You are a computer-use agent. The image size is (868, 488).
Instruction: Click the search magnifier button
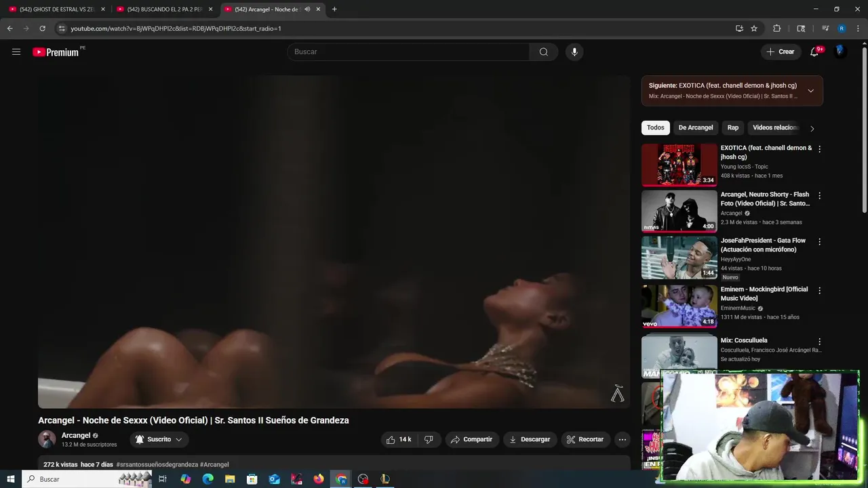point(544,52)
